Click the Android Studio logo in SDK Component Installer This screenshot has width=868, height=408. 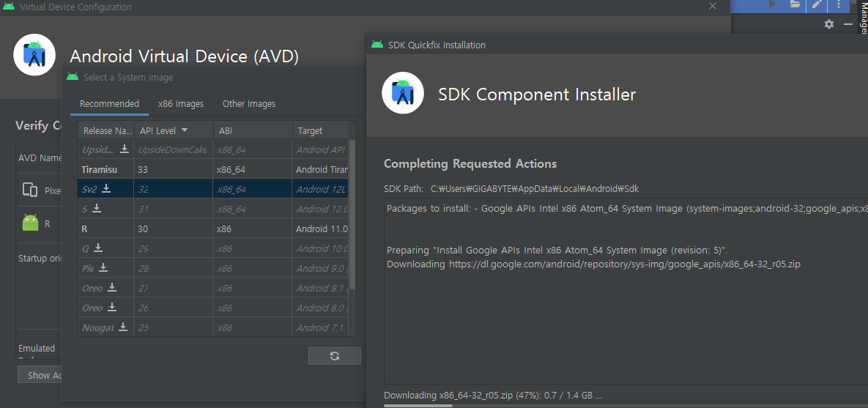[x=402, y=93]
